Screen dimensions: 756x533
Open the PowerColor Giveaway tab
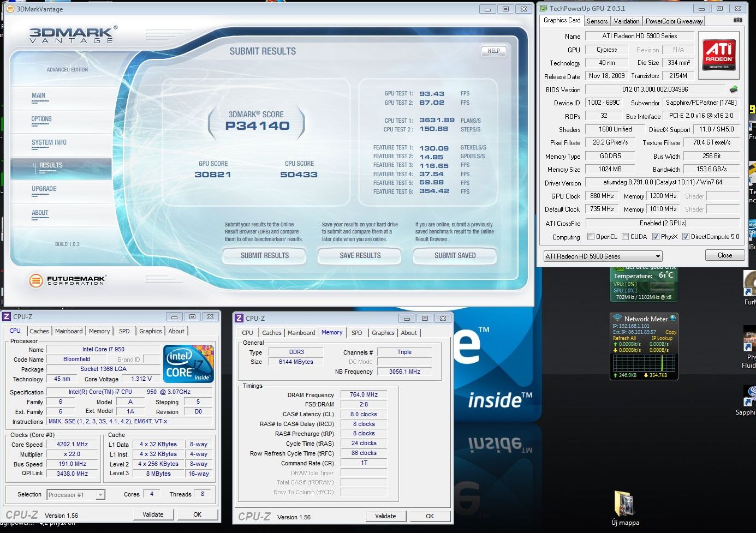point(674,21)
